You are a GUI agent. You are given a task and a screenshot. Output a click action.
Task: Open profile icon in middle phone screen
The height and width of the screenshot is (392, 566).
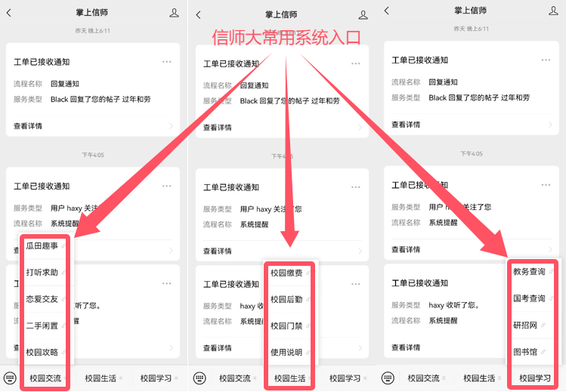(363, 15)
